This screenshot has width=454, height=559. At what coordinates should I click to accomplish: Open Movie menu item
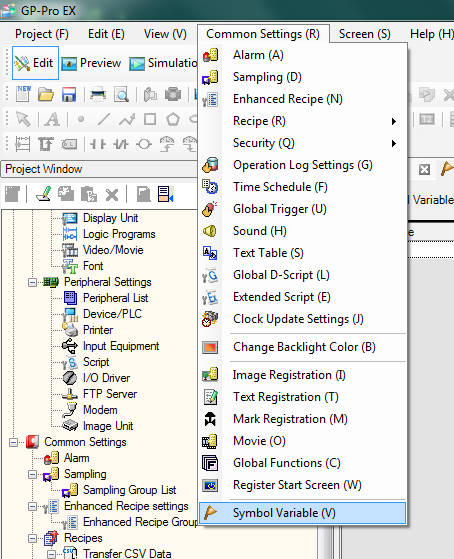[x=302, y=441]
